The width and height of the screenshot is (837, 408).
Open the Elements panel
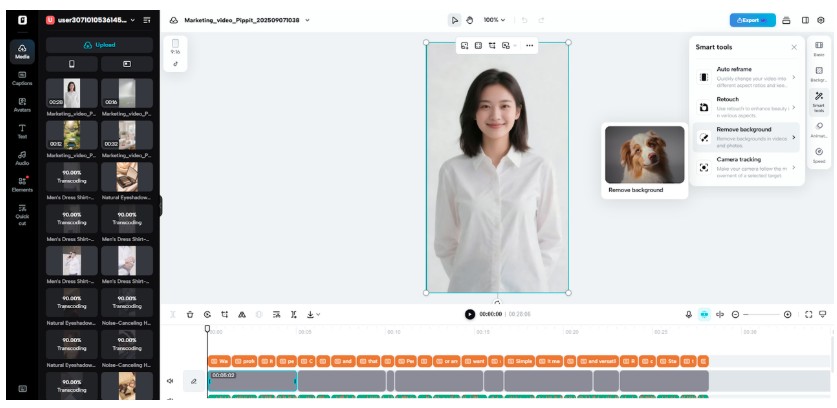coord(22,183)
